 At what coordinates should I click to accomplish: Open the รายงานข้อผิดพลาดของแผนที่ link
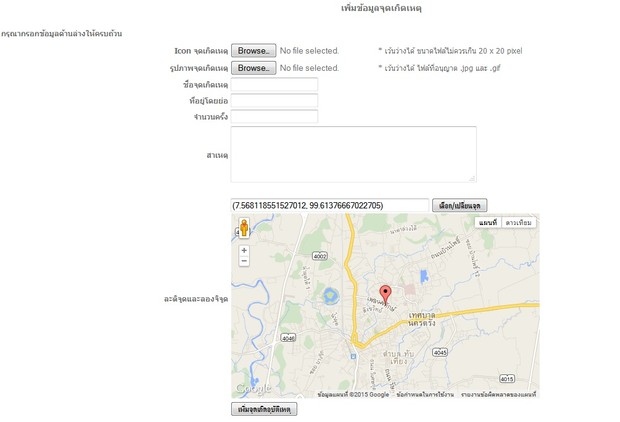pos(499,394)
